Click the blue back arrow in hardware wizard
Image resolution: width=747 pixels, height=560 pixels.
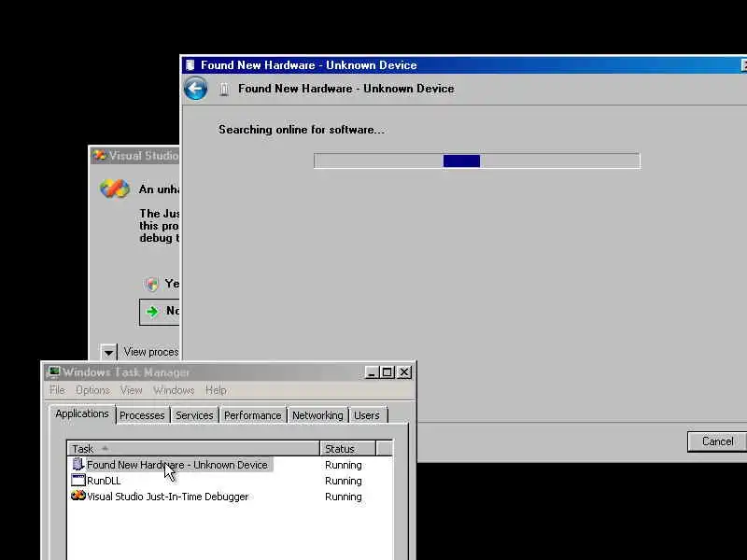195,88
